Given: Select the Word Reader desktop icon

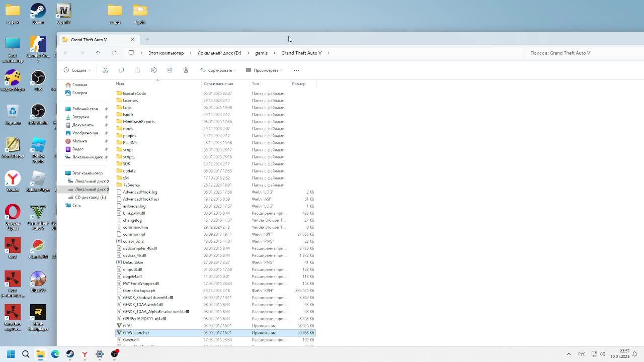Looking at the screenshot, I should pyautogui.click(x=13, y=148).
